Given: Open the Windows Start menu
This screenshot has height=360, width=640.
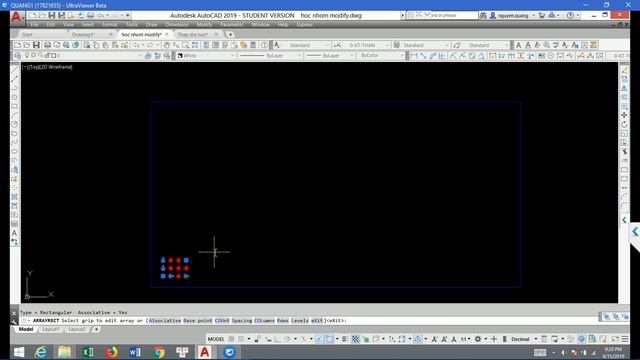Looking at the screenshot, I should click(19, 352).
